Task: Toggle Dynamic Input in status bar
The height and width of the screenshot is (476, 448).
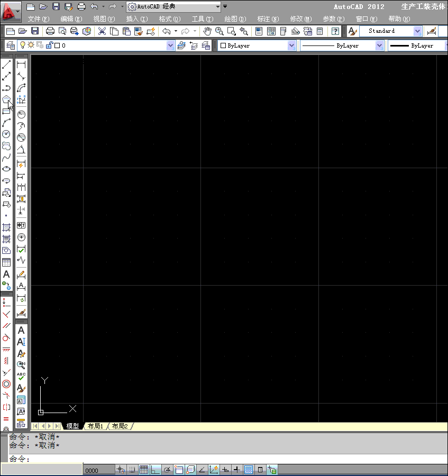Action: (225, 470)
